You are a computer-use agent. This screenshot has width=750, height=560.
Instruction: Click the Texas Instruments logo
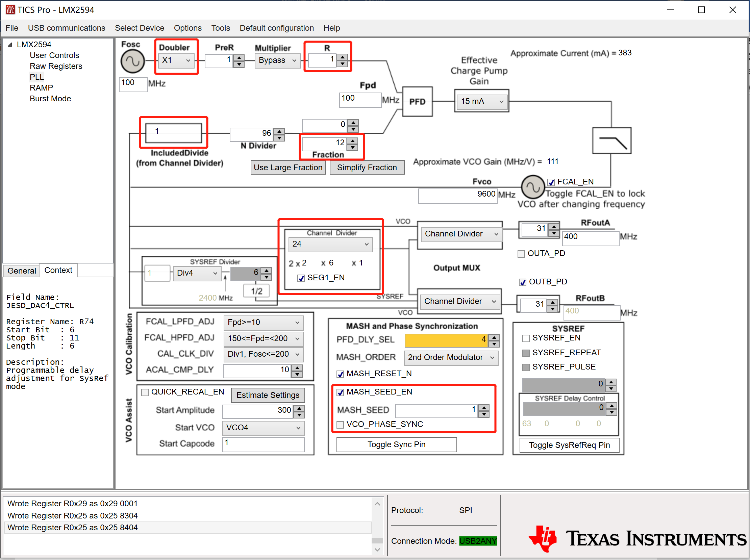point(637,539)
